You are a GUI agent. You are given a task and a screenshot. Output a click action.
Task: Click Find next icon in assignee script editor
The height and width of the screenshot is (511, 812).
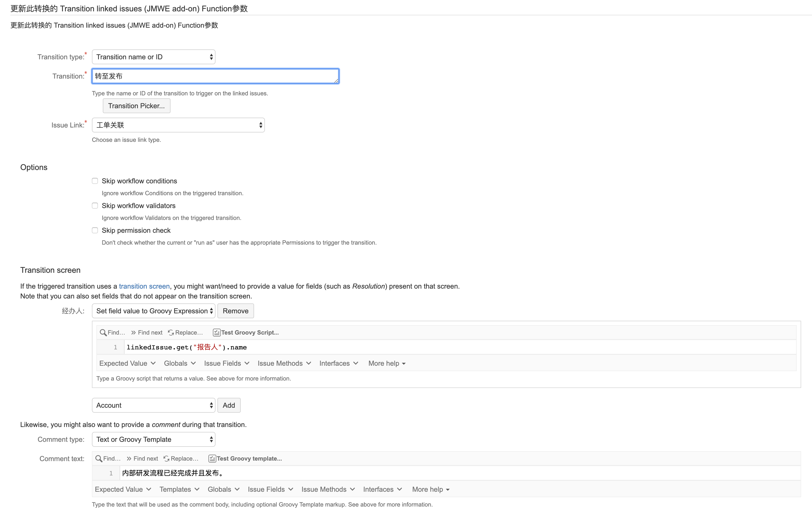[x=133, y=333]
